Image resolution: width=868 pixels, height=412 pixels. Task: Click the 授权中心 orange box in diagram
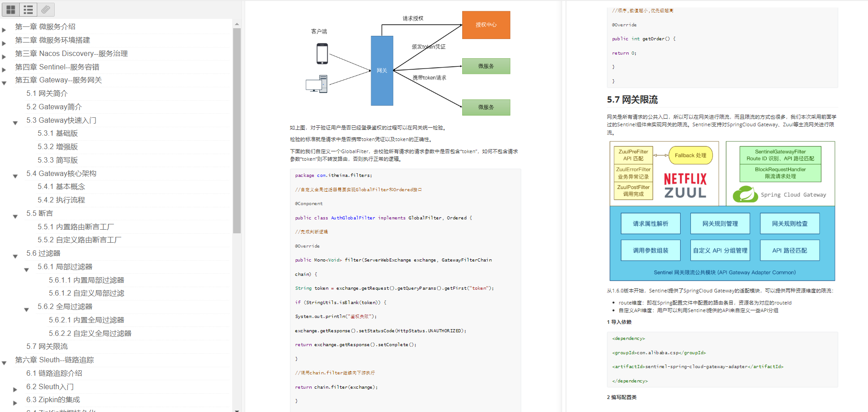486,25
